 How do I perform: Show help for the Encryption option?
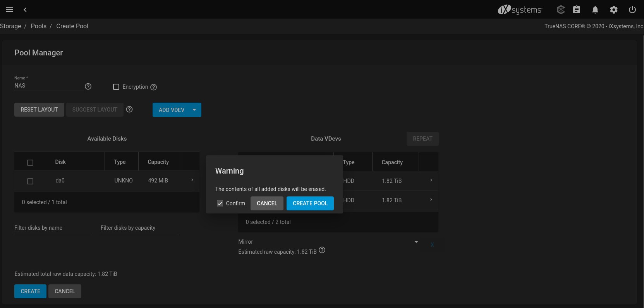153,87
